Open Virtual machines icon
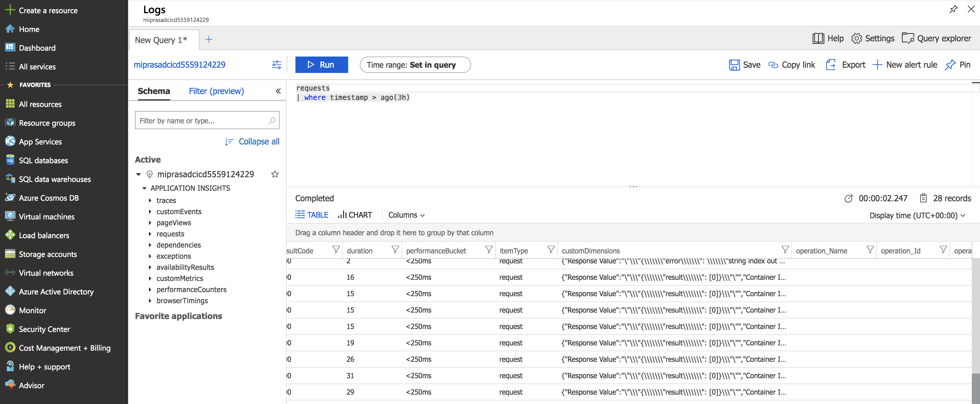Screen dimensions: 980x404 [10, 216]
